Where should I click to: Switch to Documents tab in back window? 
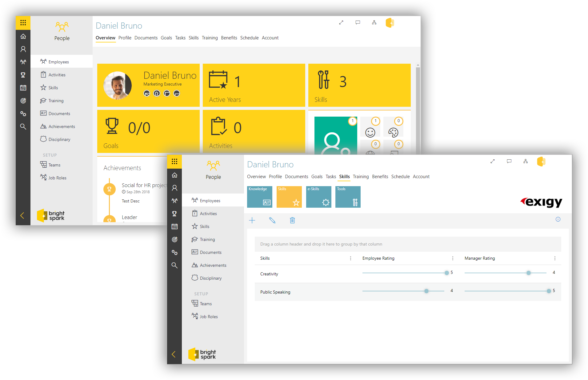146,38
